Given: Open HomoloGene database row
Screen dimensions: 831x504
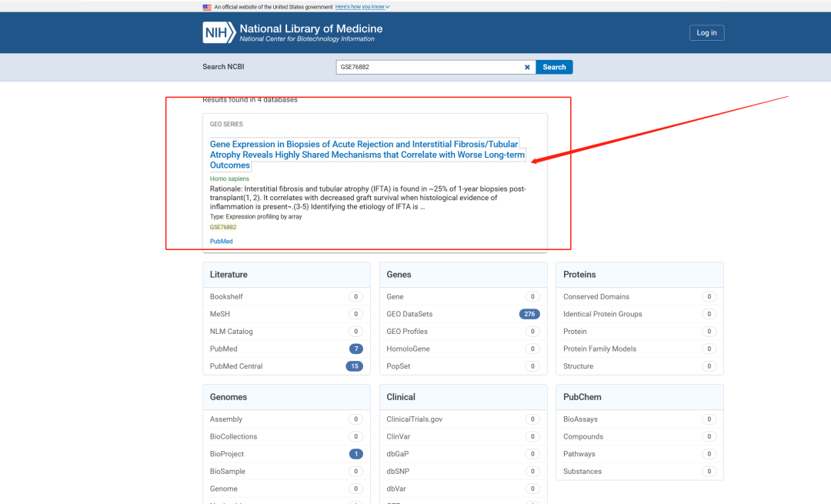Looking at the screenshot, I should coord(463,349).
